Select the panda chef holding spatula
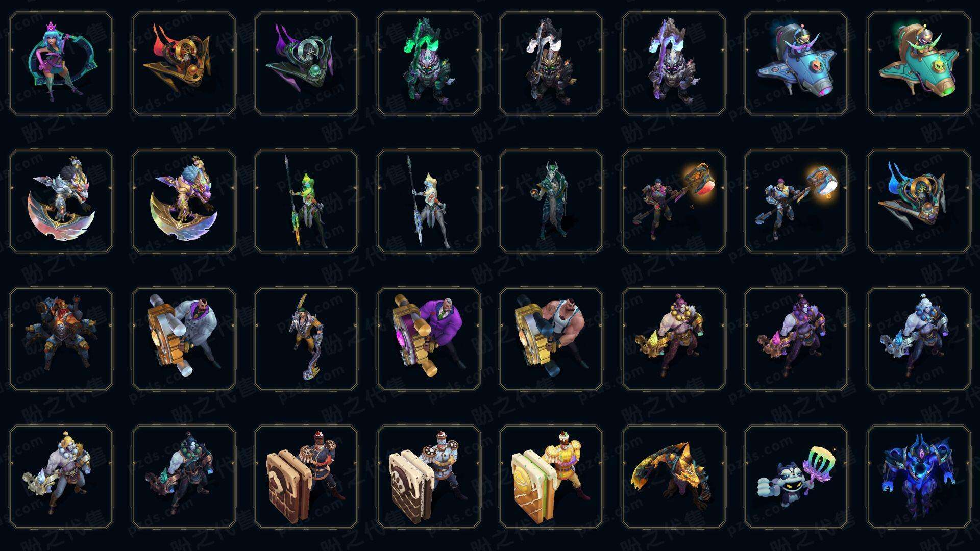 796,477
